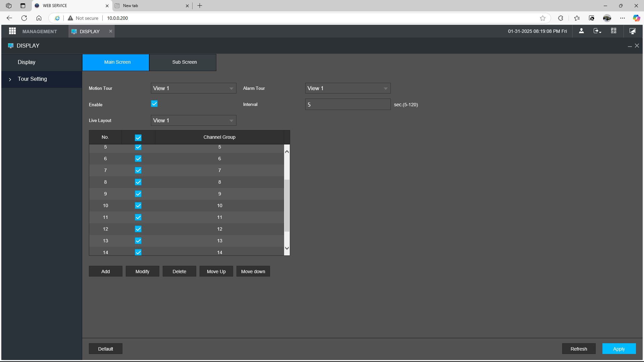
Task: Click the live view monitor icon
Action: 632,31
